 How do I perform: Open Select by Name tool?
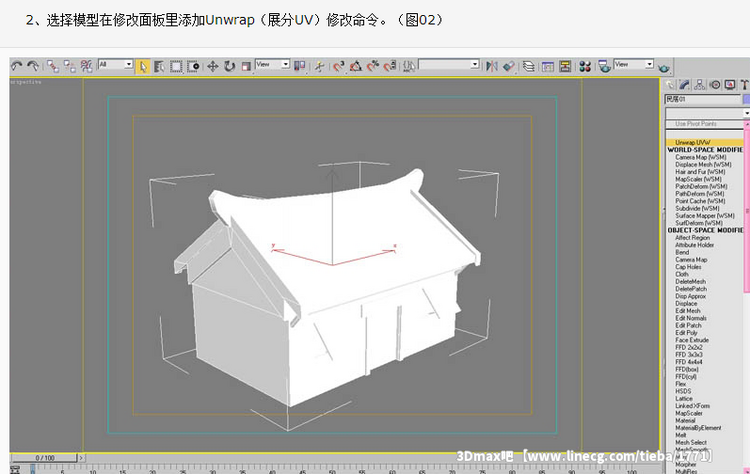pyautogui.click(x=159, y=66)
